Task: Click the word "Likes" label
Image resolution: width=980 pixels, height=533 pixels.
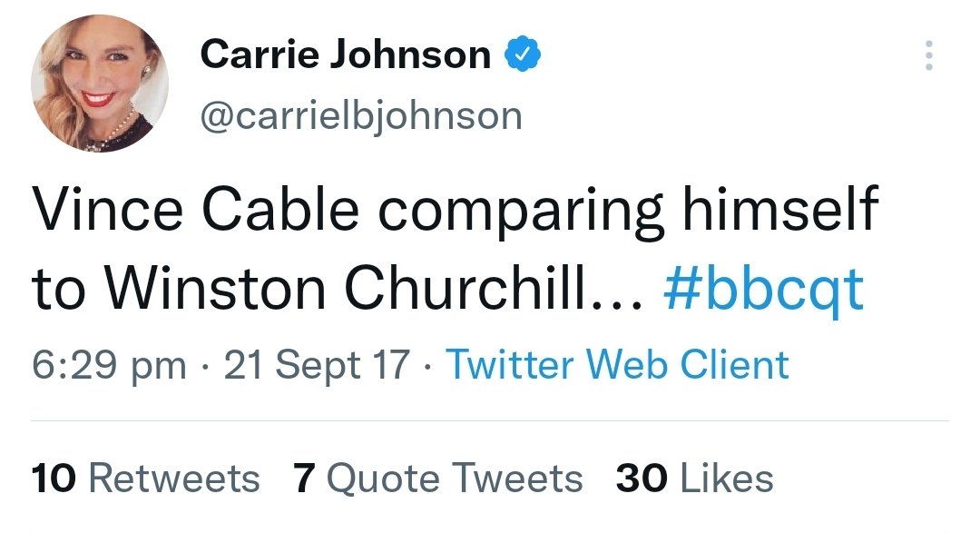Action: click(727, 479)
